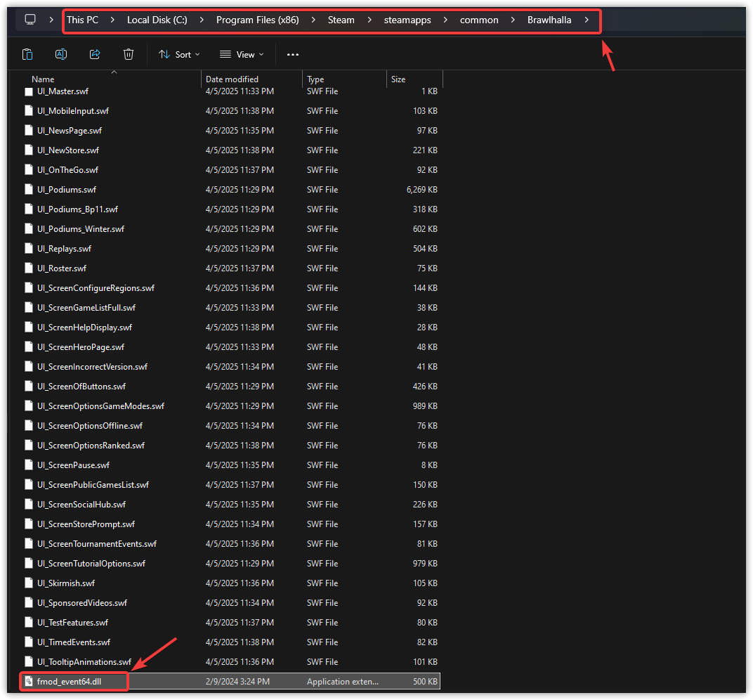Select UI_ScreenTutorialOptions.swf file
753x700 pixels.
tap(91, 564)
